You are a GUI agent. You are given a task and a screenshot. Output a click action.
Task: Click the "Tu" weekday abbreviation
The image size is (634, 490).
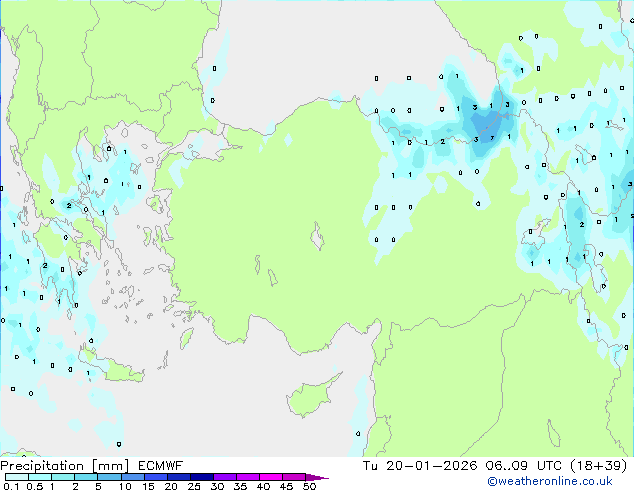[370, 466]
